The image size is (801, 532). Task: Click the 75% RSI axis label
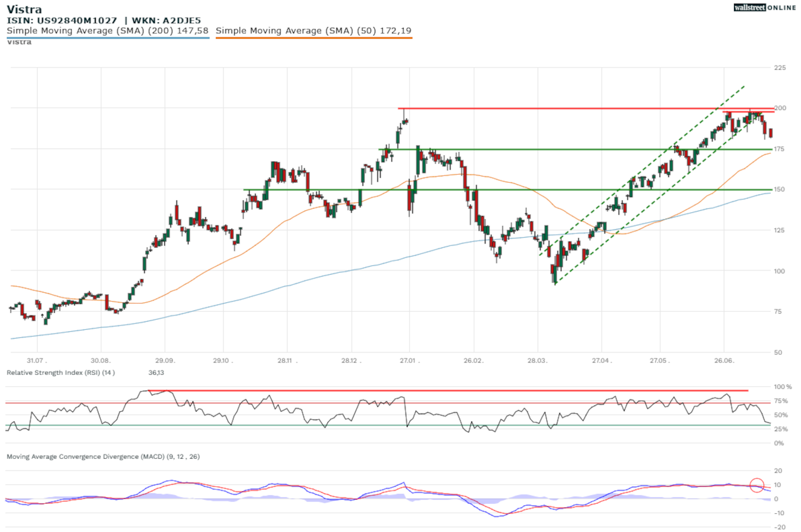coord(782,401)
